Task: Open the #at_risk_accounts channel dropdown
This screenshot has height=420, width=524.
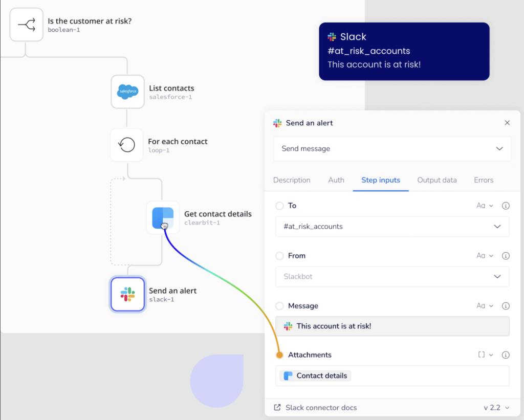Action: coord(392,227)
